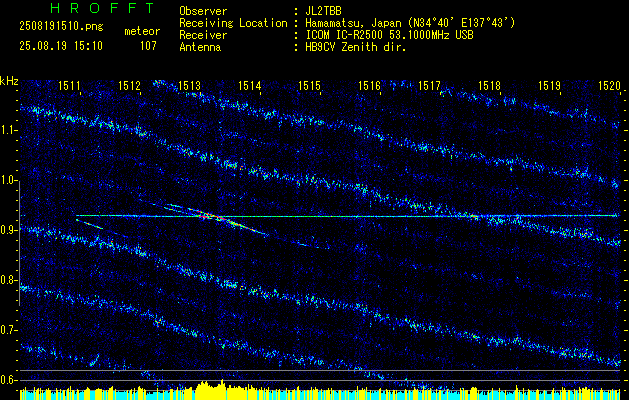Screen dimensions: 629x400
Task: Click the meteor label
Action: pyautogui.click(x=142, y=31)
